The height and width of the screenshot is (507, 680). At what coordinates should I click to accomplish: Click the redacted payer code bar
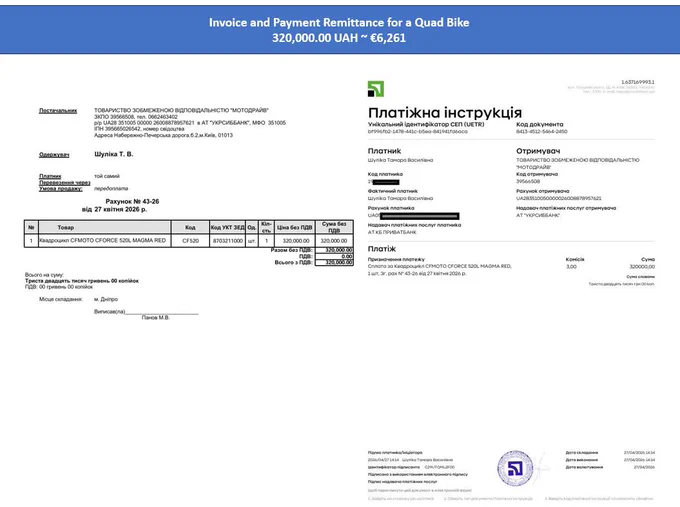click(x=385, y=182)
